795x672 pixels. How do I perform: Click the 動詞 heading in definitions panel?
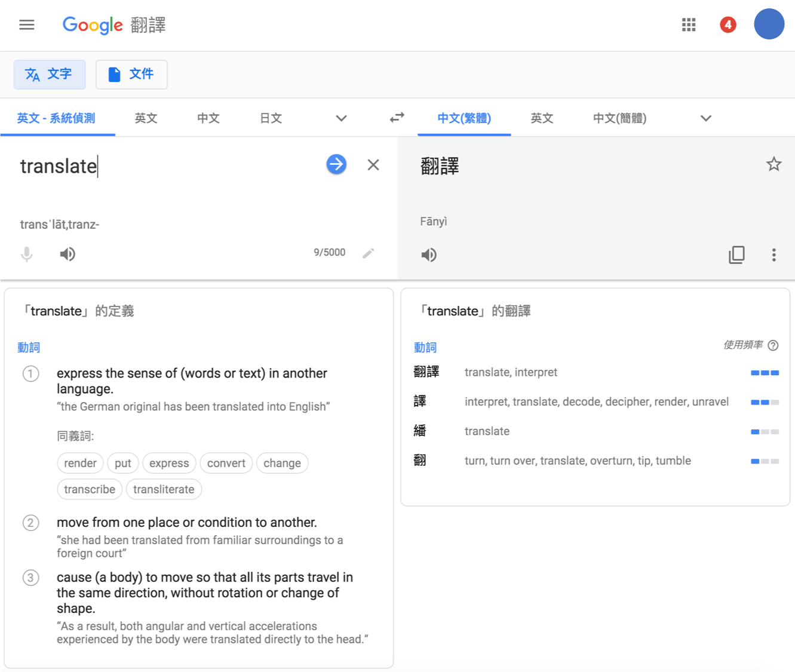(29, 348)
